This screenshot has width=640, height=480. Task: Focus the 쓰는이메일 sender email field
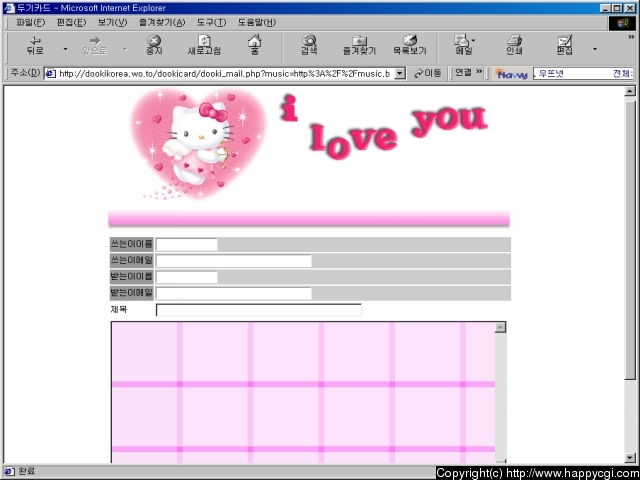click(x=233, y=261)
